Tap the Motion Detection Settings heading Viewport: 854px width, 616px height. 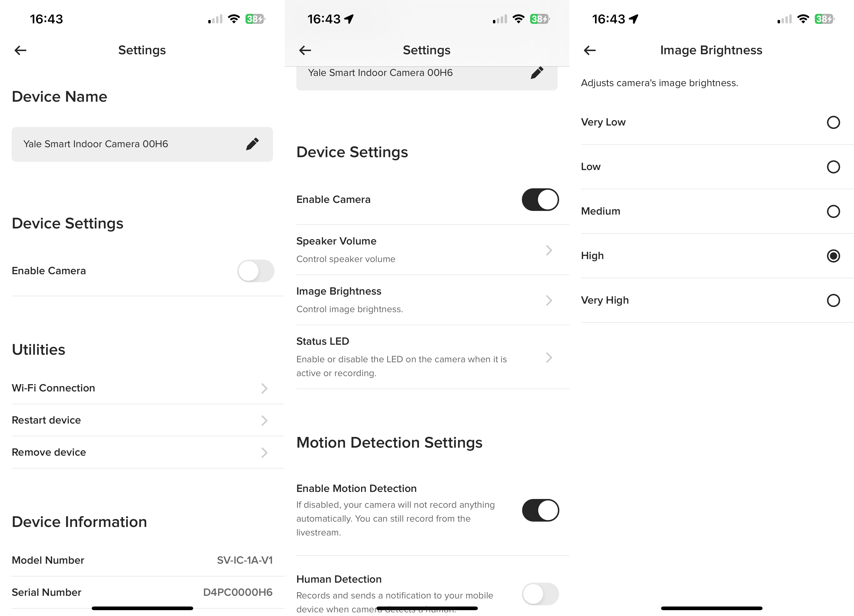(389, 443)
